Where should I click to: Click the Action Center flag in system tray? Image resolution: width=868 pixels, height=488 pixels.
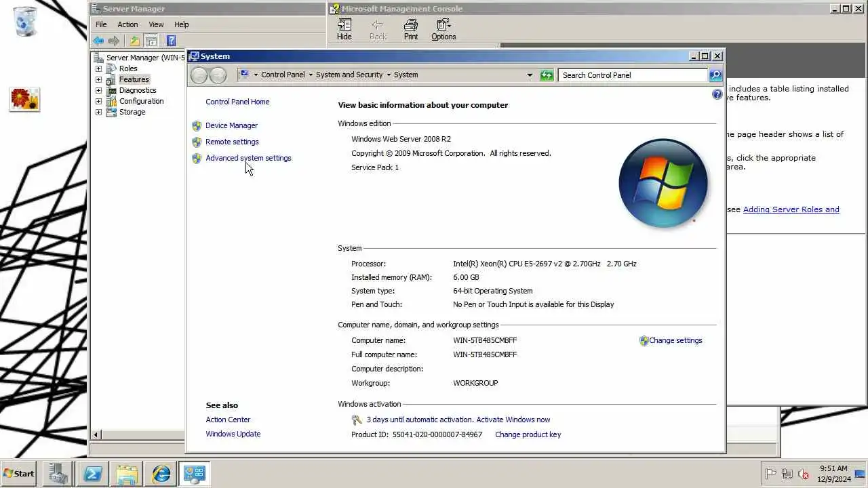(771, 474)
